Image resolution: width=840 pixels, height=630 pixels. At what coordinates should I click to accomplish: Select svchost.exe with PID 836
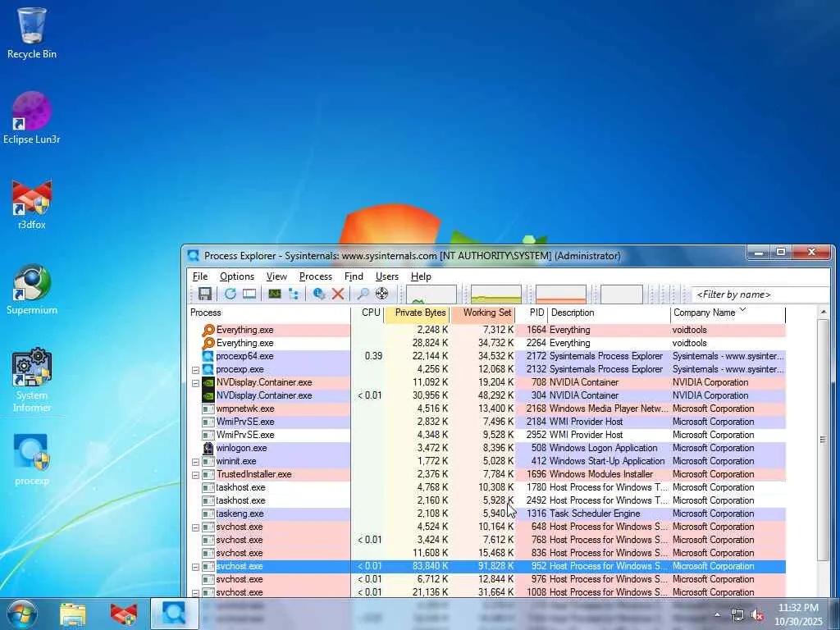click(x=487, y=553)
